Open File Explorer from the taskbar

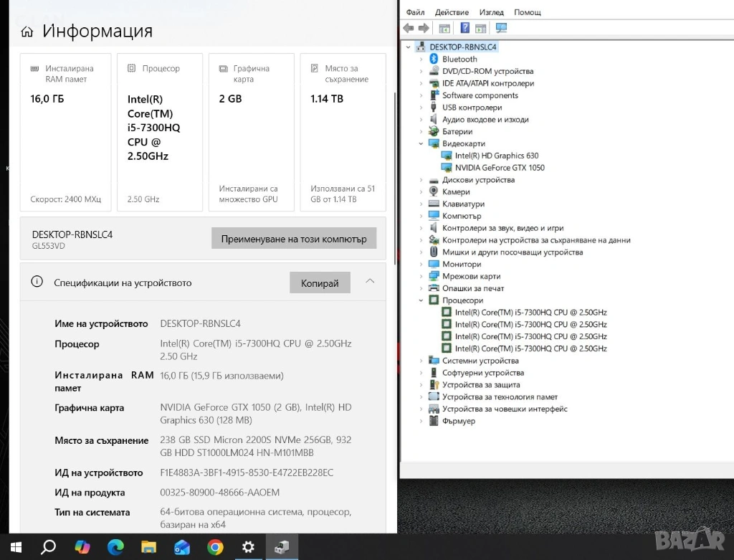pyautogui.click(x=148, y=547)
